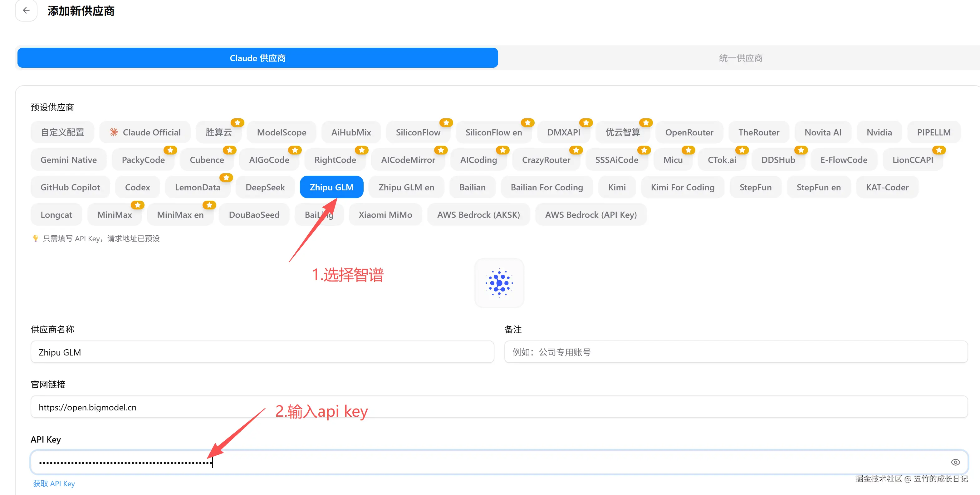The width and height of the screenshot is (980, 495).
Task: Select AWS Bedrock (AKSK) preset
Action: [x=478, y=215]
